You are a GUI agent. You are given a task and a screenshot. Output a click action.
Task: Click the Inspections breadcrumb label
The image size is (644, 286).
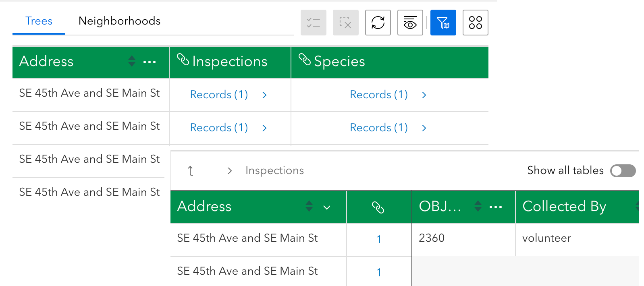click(274, 171)
